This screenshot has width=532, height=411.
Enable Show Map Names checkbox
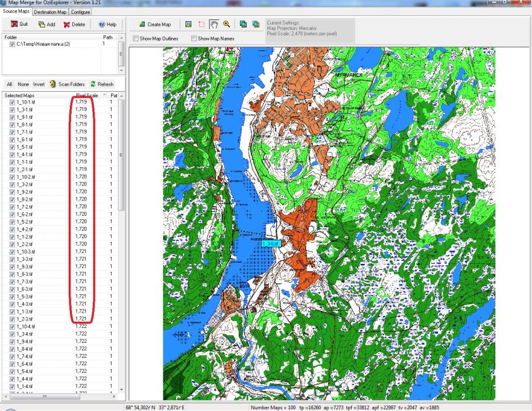click(194, 39)
